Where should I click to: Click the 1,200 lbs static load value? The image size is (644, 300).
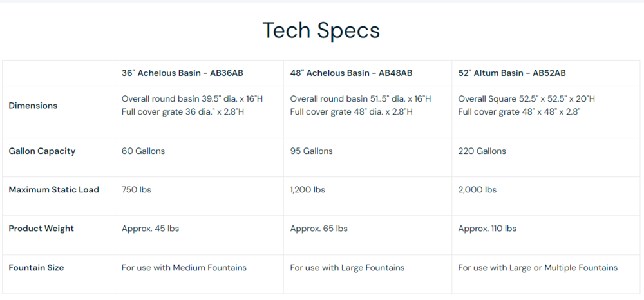(308, 190)
